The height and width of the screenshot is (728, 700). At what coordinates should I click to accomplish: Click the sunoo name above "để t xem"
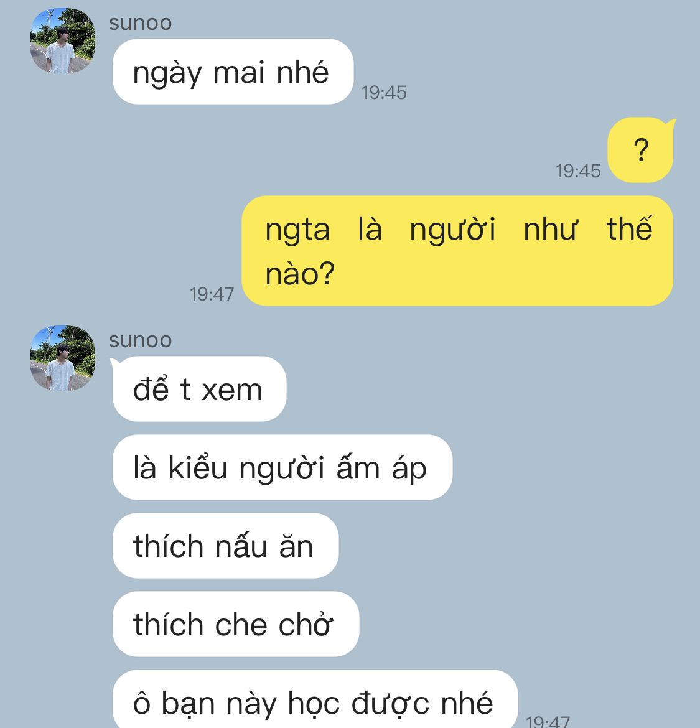140,340
